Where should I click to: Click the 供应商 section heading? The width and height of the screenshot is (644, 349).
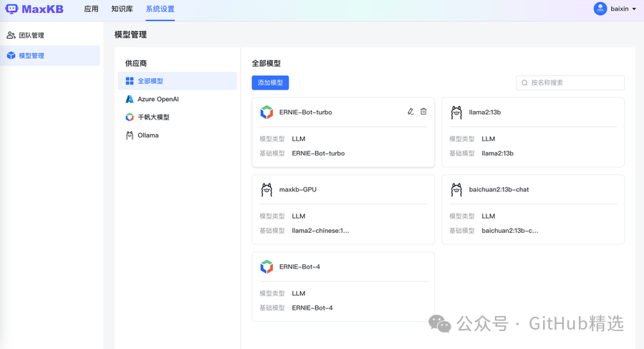click(136, 63)
